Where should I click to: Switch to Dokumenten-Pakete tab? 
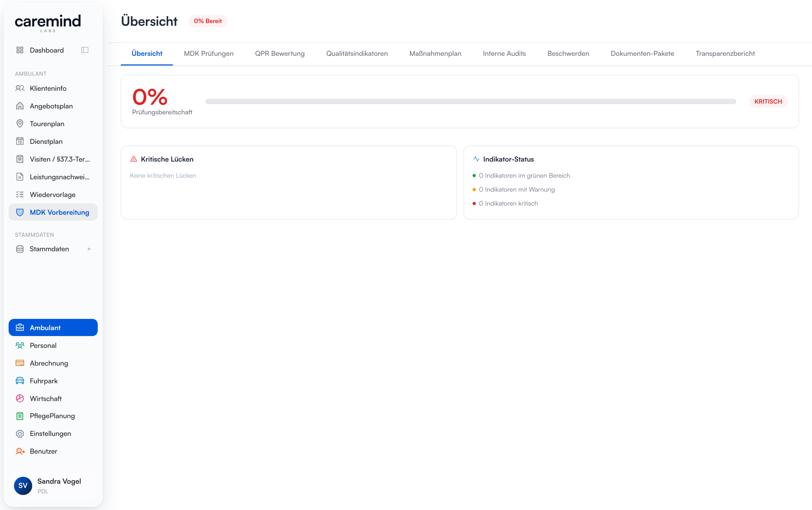(642, 54)
